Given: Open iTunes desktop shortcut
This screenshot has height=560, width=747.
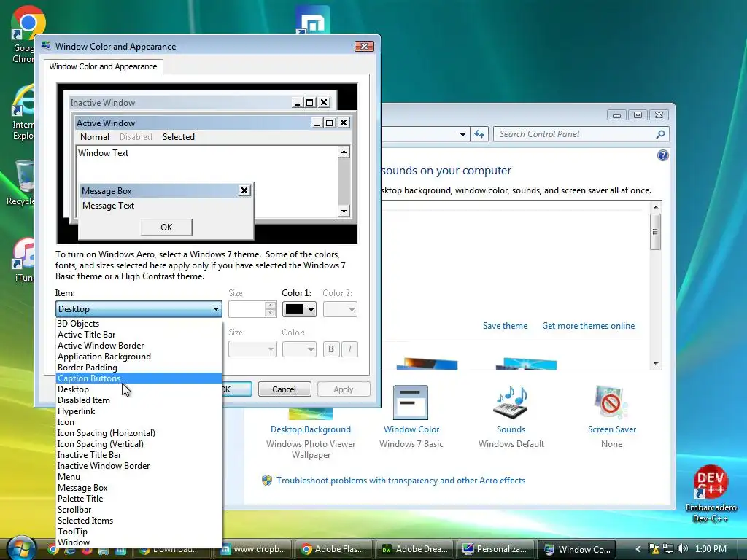Looking at the screenshot, I should coord(24,260).
